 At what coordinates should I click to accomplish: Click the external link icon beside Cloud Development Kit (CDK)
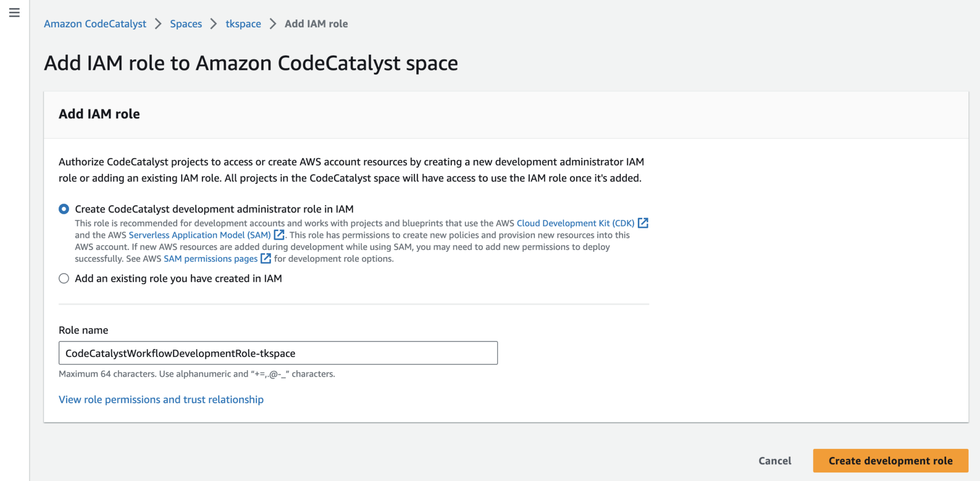644,223
